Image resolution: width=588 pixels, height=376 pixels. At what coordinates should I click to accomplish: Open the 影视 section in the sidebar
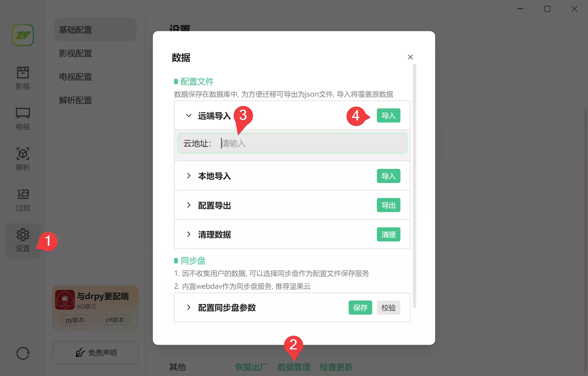(x=23, y=78)
